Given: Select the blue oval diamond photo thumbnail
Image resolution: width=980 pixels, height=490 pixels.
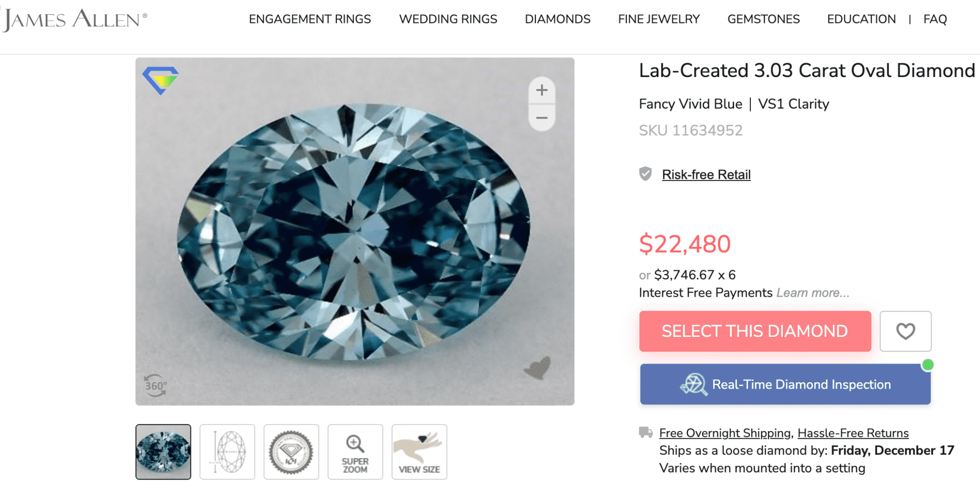Looking at the screenshot, I should point(163,452).
